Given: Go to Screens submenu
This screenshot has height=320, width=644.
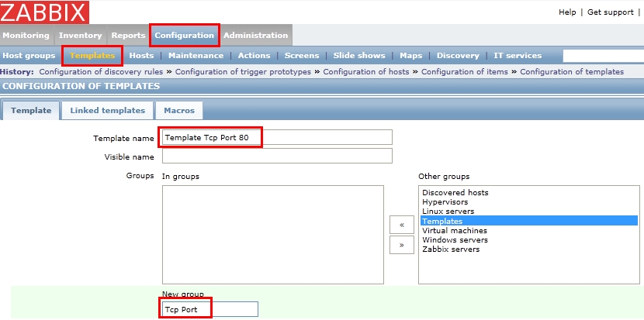Looking at the screenshot, I should [x=302, y=55].
